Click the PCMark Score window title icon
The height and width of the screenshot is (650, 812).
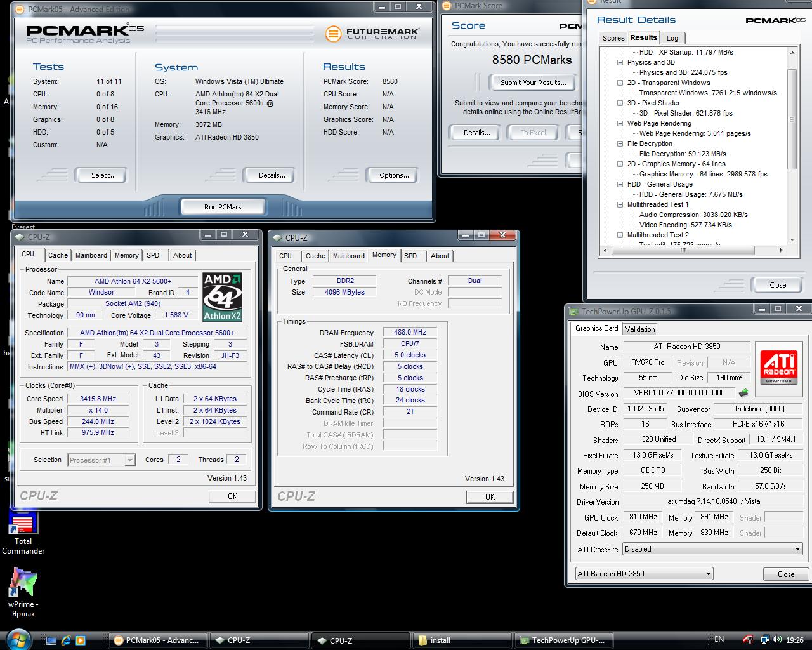coord(448,6)
